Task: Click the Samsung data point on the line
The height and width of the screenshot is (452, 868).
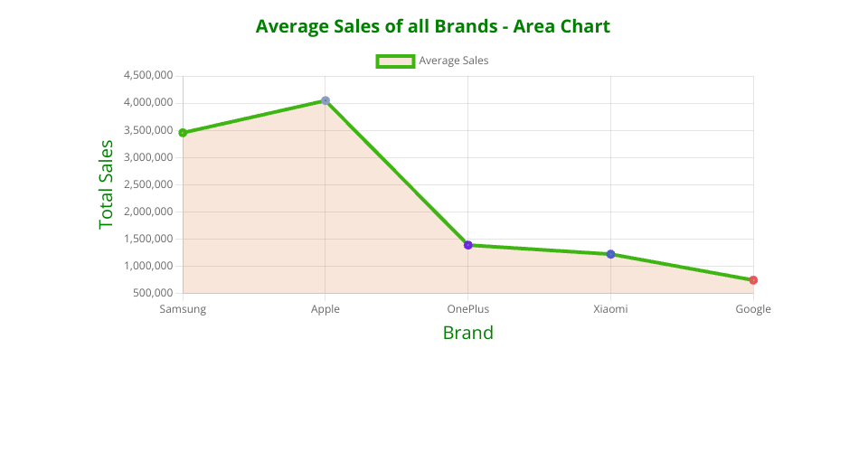Action: pyautogui.click(x=183, y=133)
